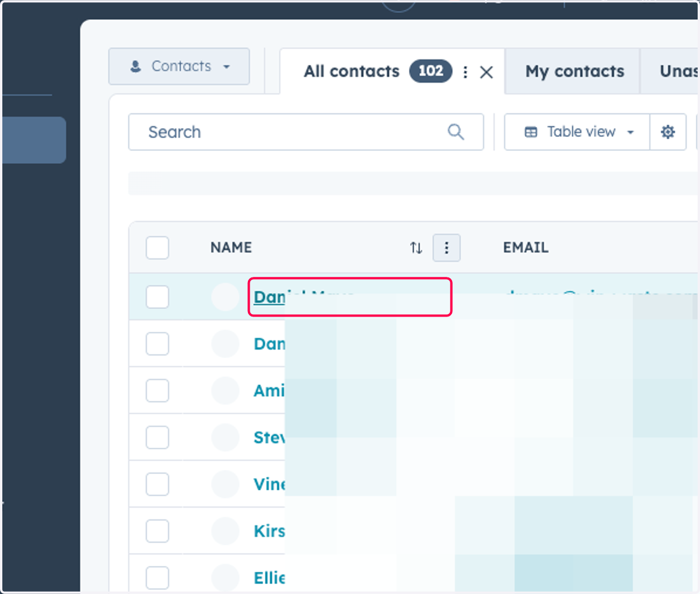Click the 102 contacts count badge
Screen dimensions: 700x594
click(430, 71)
